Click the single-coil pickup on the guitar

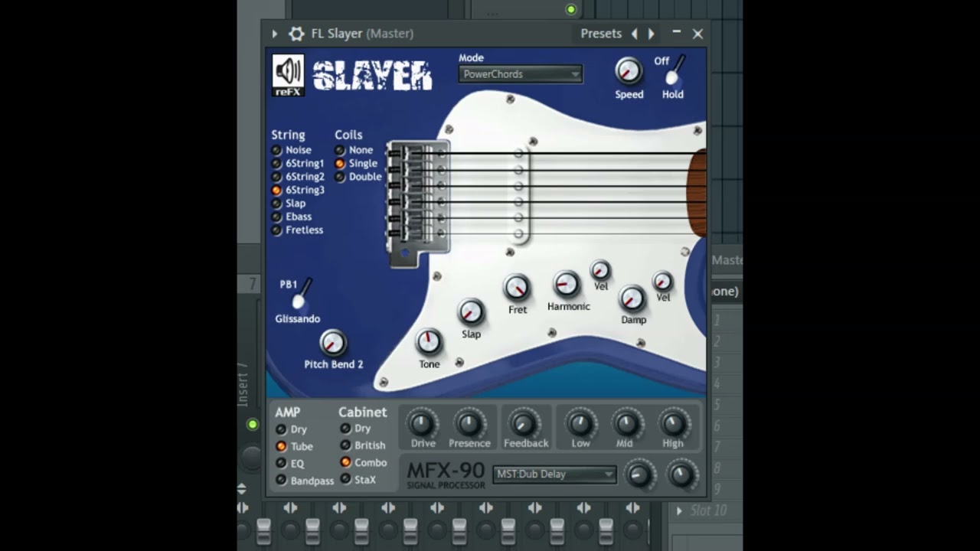click(x=518, y=194)
